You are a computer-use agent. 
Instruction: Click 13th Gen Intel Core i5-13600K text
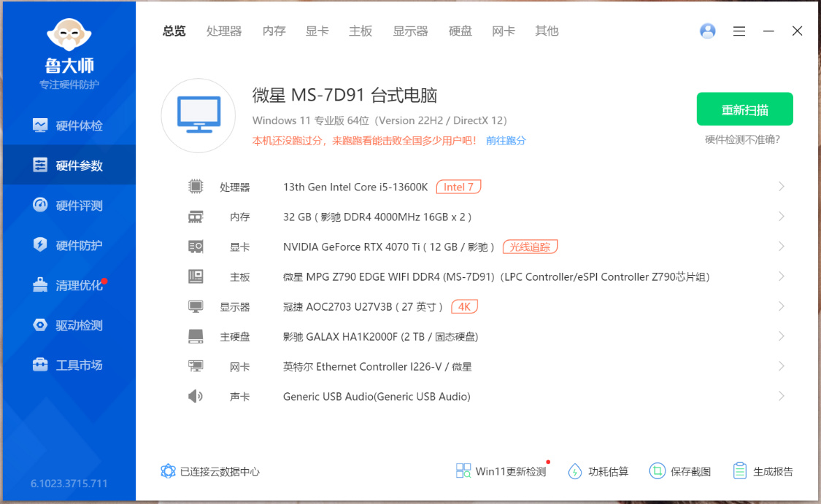tap(355, 187)
